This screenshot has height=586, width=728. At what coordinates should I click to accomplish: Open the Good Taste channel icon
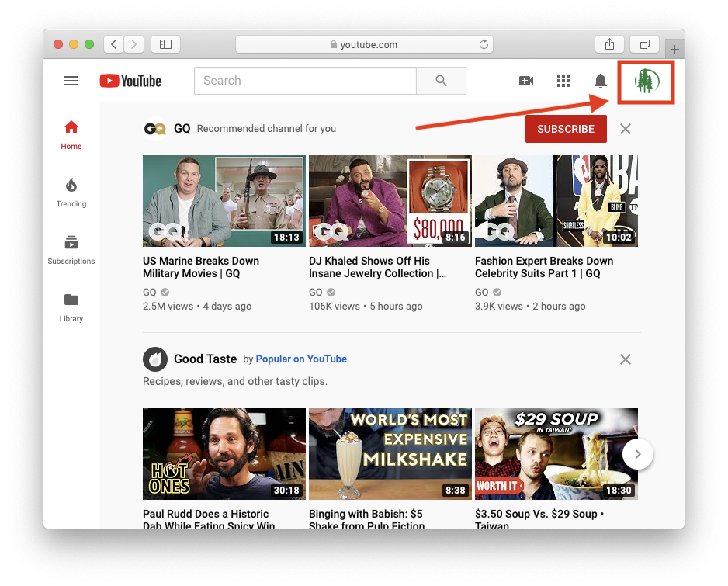click(x=155, y=359)
